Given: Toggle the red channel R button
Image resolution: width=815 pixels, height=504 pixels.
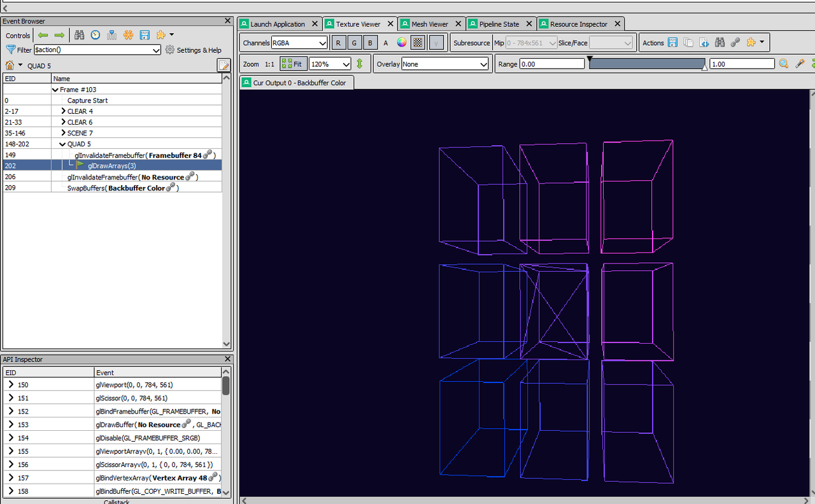Looking at the screenshot, I should pyautogui.click(x=338, y=43).
